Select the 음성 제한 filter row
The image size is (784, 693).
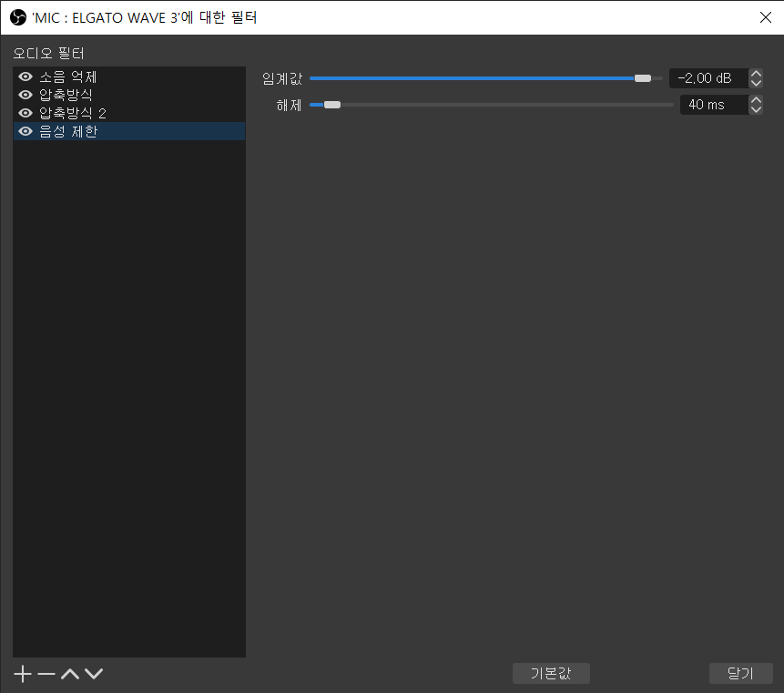[129, 131]
